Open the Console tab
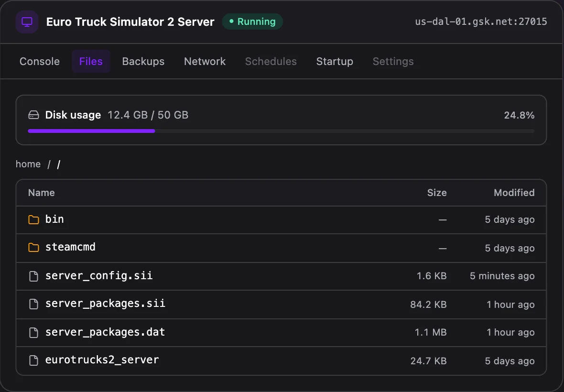The width and height of the screenshot is (564, 392). pyautogui.click(x=40, y=62)
